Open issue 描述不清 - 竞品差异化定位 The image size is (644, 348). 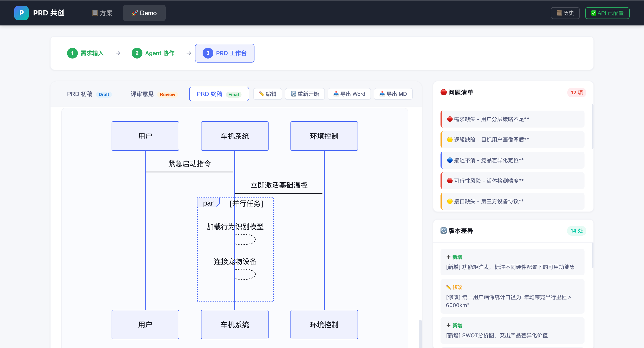[513, 160]
